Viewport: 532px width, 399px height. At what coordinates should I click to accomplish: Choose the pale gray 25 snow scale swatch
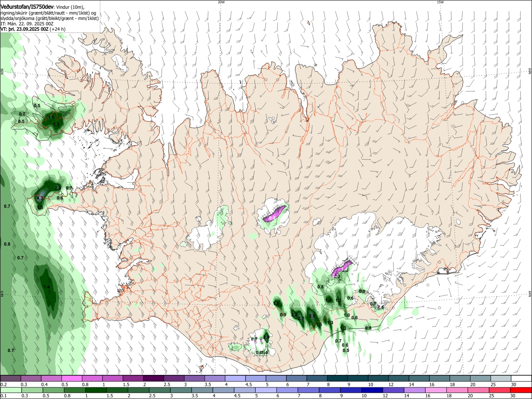pyautogui.click(x=501, y=379)
